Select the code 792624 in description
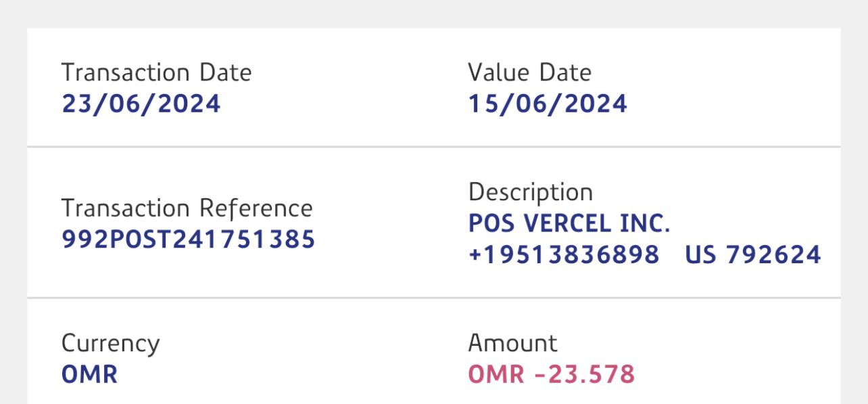 pyautogui.click(x=773, y=255)
